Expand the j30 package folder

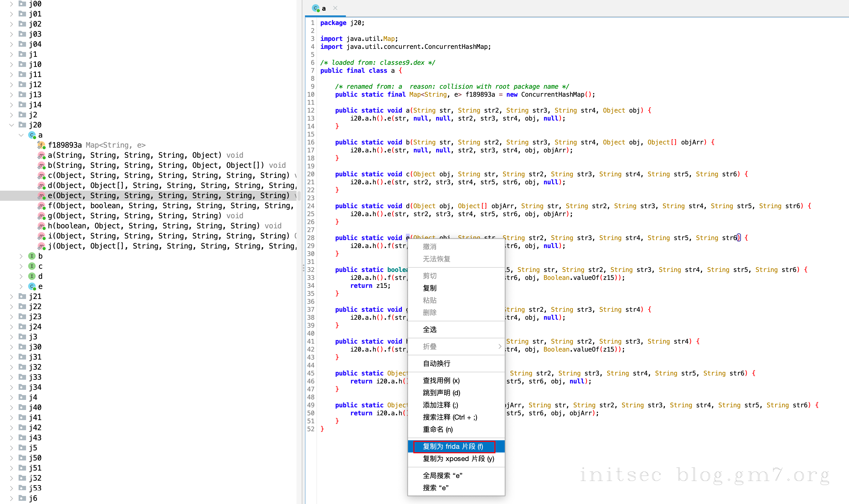(x=11, y=347)
